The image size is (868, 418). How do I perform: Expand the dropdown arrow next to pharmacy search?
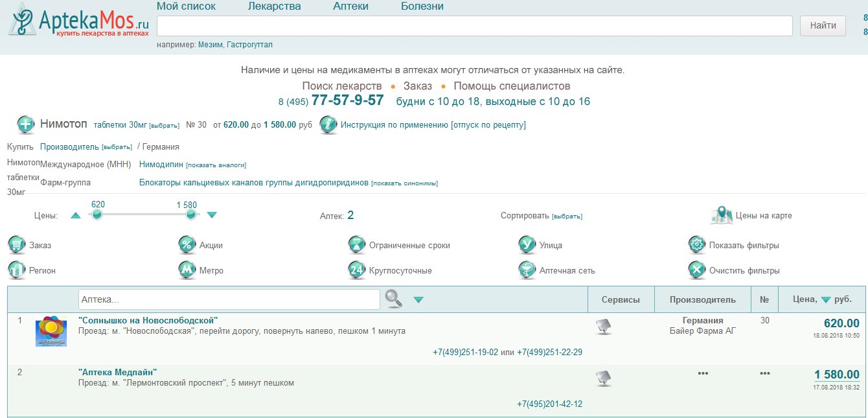click(x=418, y=299)
